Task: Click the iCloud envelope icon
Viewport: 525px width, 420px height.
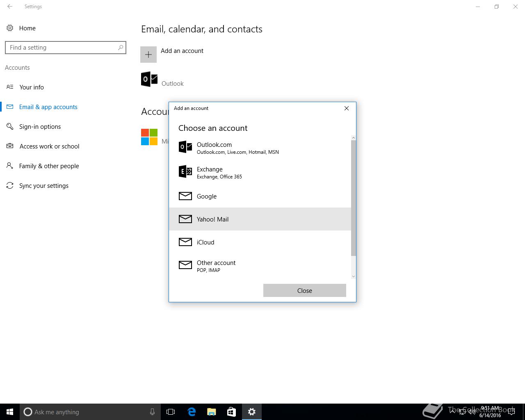Action: [185, 242]
